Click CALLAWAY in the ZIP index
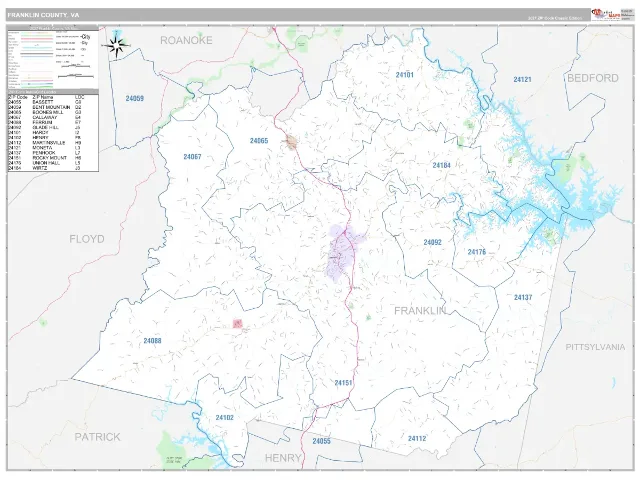640x480 pixels. [45, 118]
